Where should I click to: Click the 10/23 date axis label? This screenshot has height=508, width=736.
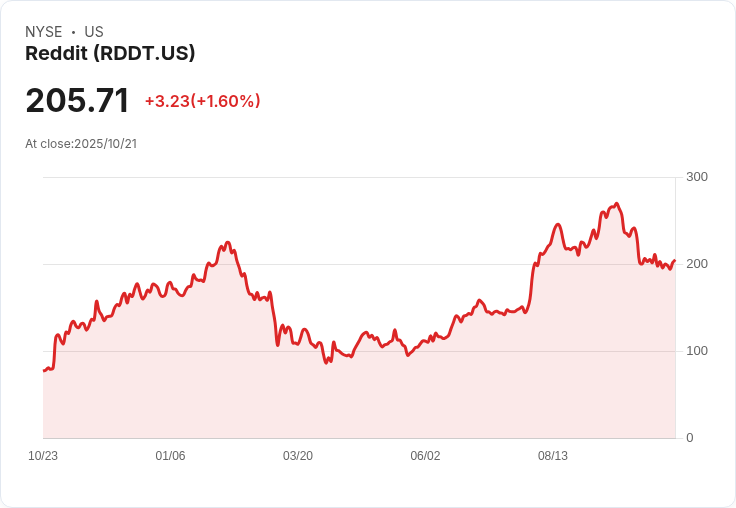pos(43,455)
